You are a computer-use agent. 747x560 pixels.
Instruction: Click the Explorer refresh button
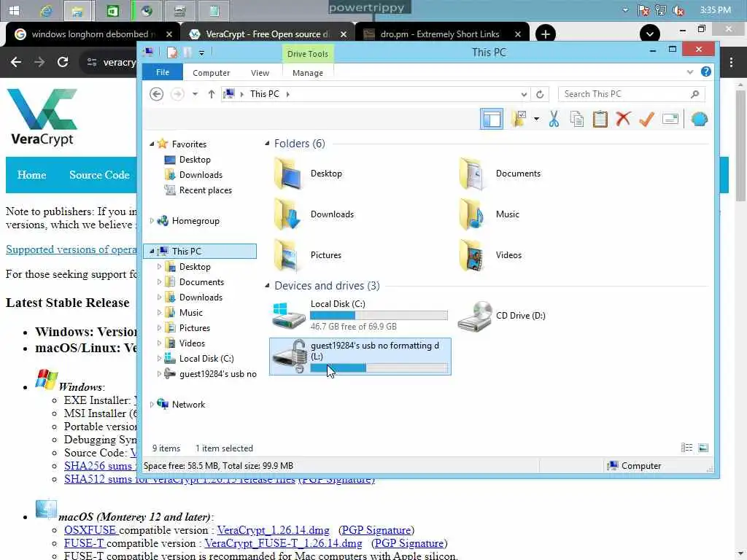point(540,94)
